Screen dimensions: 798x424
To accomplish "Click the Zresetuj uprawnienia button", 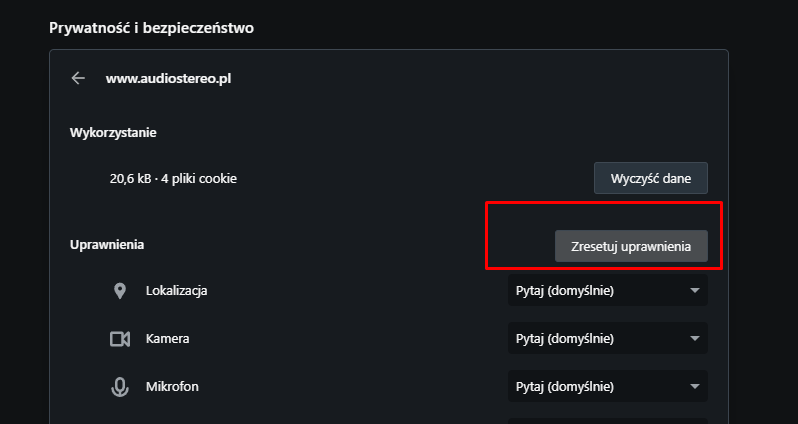I will [x=631, y=246].
